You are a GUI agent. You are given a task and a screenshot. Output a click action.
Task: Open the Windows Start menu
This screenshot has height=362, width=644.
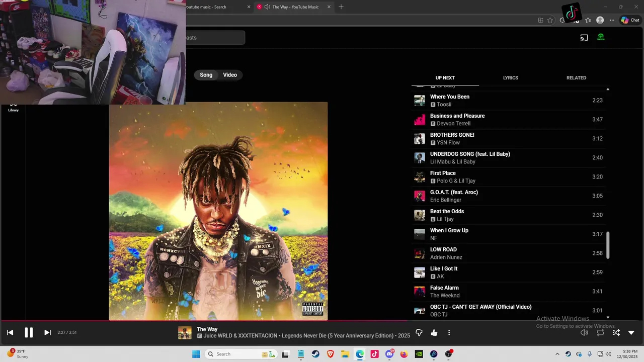point(196,354)
